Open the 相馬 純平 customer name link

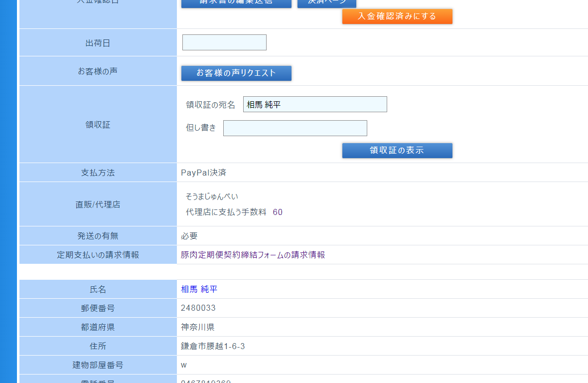tap(199, 289)
